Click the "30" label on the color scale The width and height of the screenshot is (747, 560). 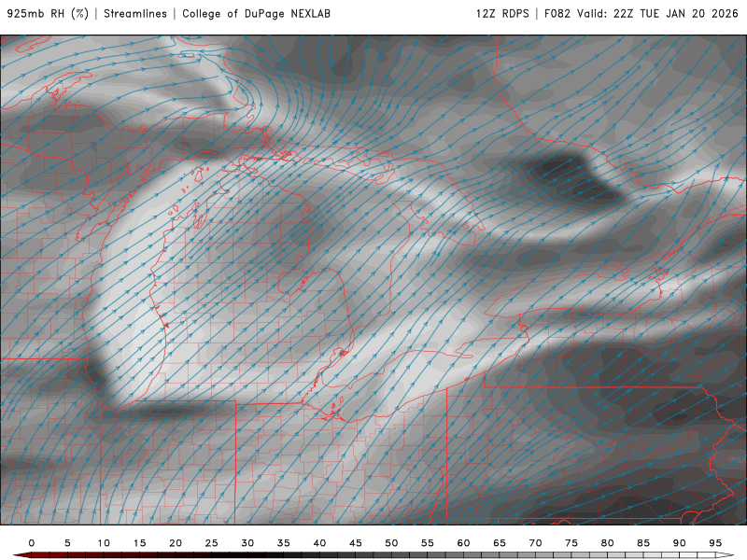[x=247, y=543]
